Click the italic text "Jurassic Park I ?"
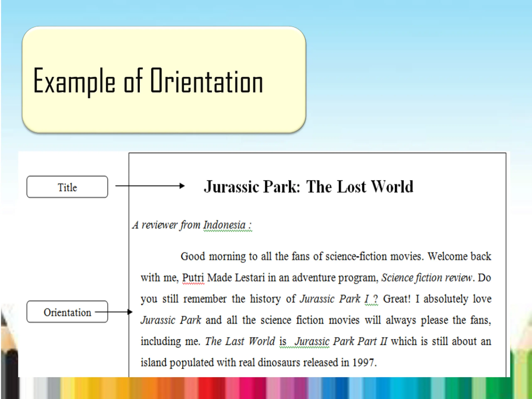532x399 pixels. click(339, 299)
